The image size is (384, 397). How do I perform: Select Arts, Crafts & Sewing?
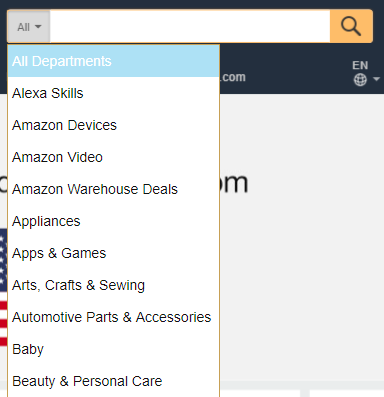coord(114,285)
